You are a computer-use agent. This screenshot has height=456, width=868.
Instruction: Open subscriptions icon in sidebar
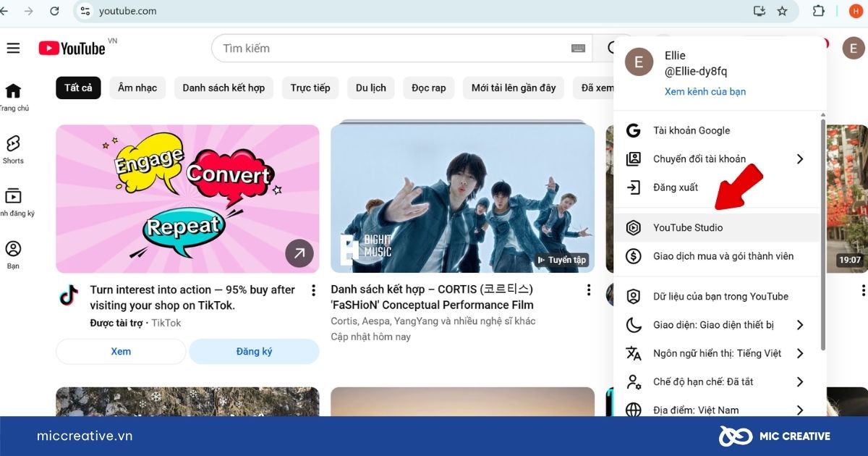(13, 196)
